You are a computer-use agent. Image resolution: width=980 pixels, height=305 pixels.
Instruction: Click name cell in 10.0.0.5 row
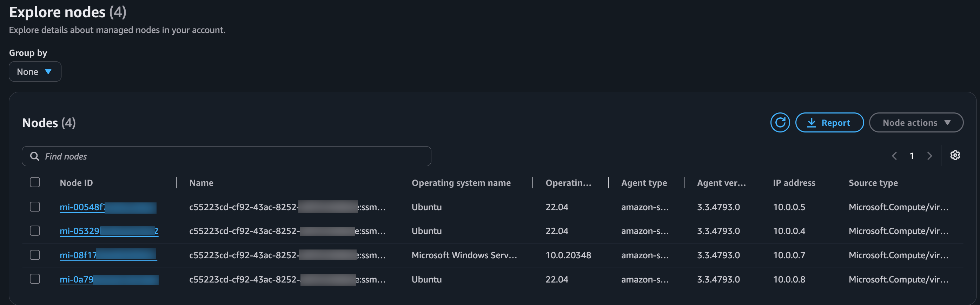point(287,207)
